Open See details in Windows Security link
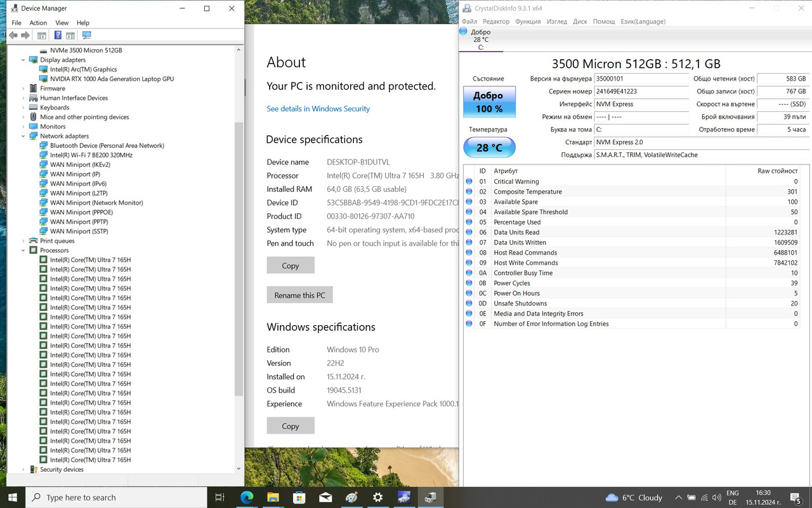812x508 pixels. pos(318,109)
